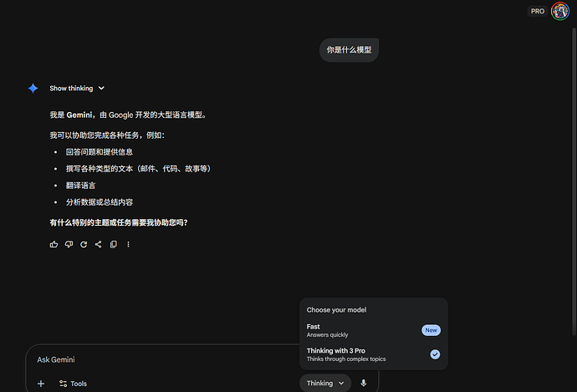Click the checkmark next to 3 Pro

click(x=435, y=354)
